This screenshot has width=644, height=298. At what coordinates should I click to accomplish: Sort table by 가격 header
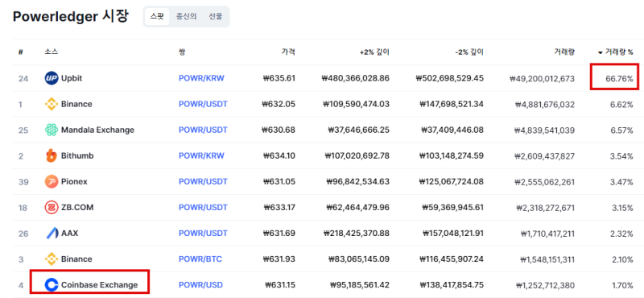coord(288,52)
